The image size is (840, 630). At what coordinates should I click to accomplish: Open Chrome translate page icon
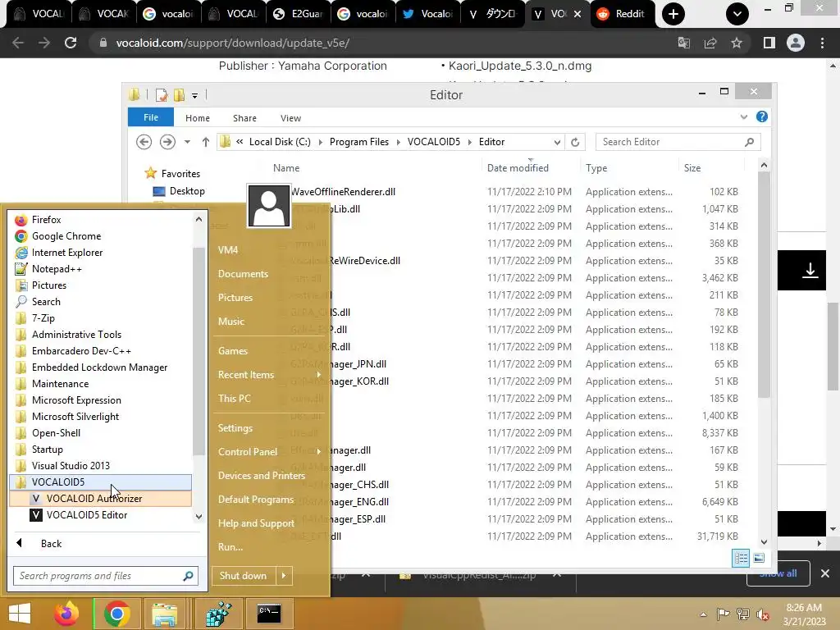click(684, 43)
